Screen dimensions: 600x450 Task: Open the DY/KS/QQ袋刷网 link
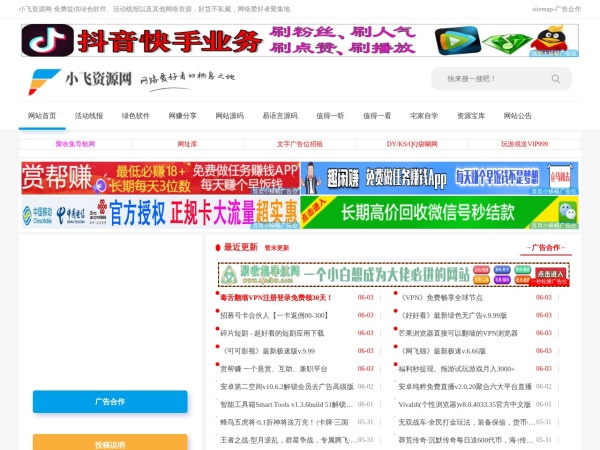[x=412, y=144]
